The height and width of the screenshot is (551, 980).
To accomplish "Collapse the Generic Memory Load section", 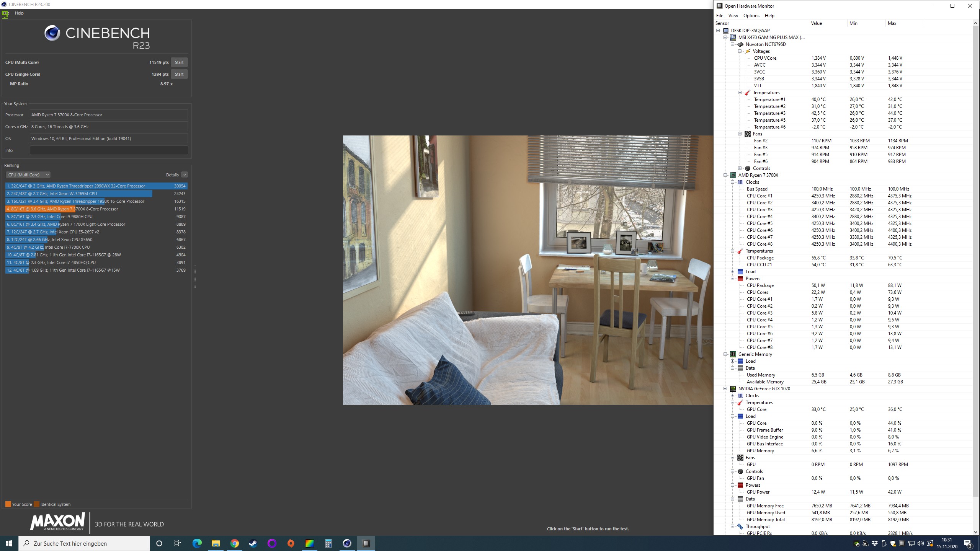I will pos(732,361).
